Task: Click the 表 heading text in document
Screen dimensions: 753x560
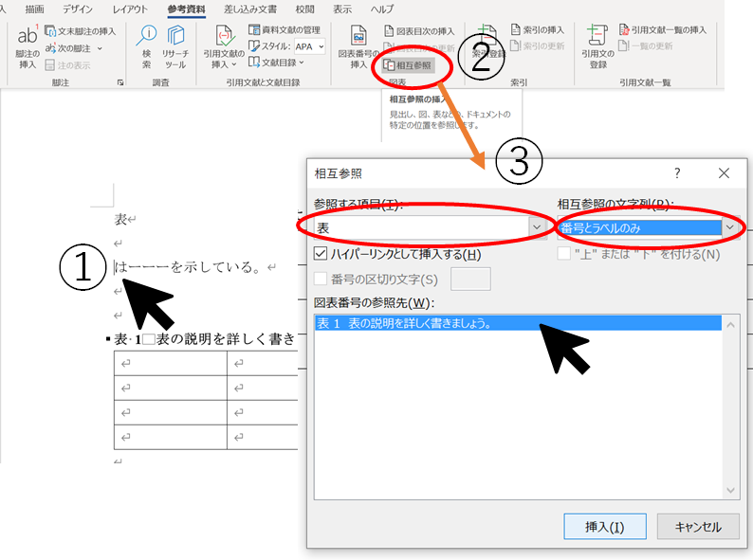Action: 120,219
